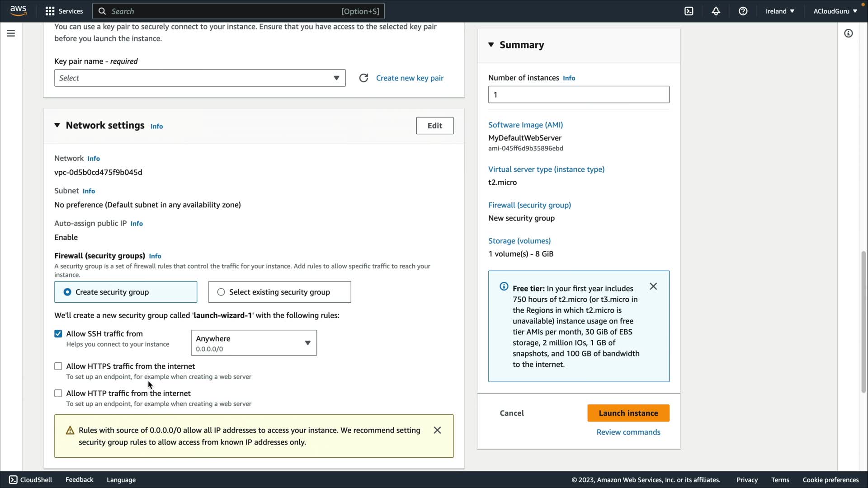This screenshot has width=868, height=488.
Task: Click the Launch instance button
Action: click(628, 413)
